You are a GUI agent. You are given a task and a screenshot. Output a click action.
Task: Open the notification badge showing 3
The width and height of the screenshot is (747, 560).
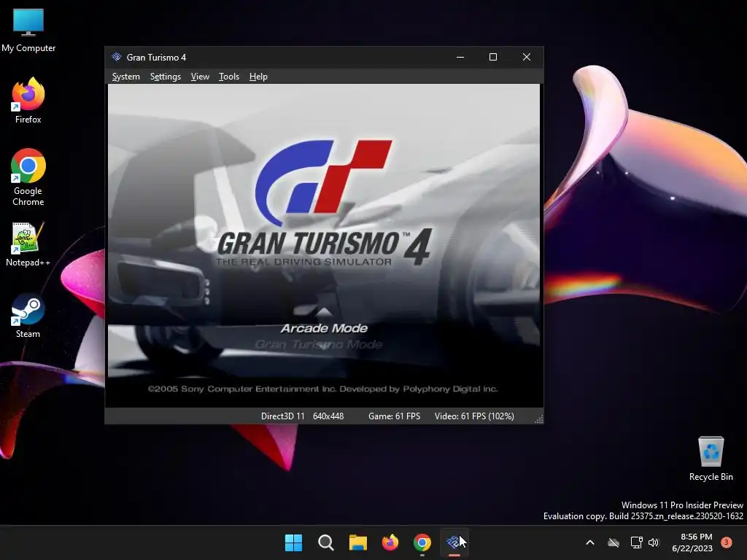point(727,542)
